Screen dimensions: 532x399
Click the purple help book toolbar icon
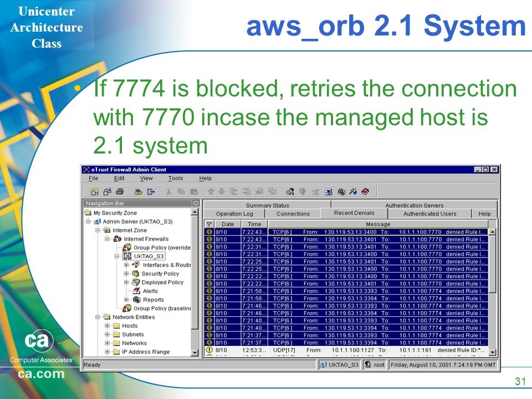click(x=365, y=192)
